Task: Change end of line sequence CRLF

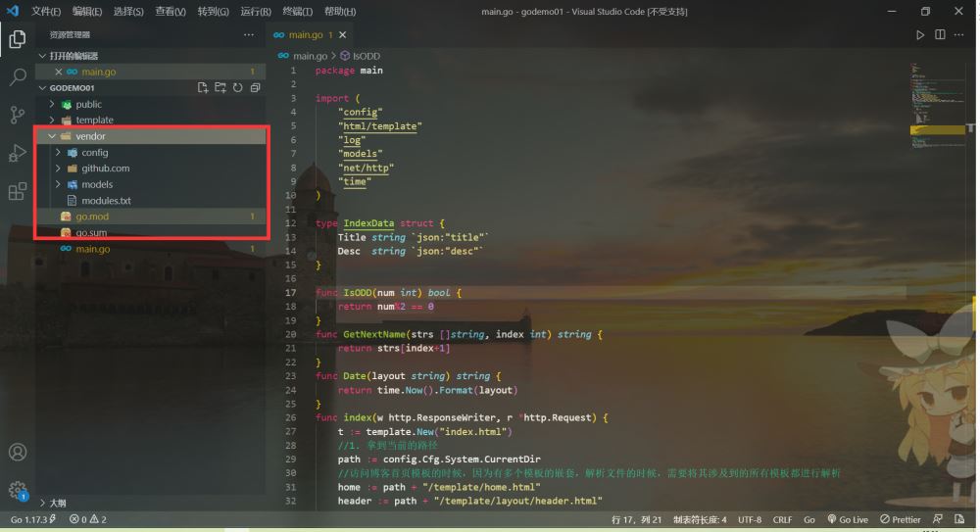Action: pyautogui.click(x=782, y=519)
